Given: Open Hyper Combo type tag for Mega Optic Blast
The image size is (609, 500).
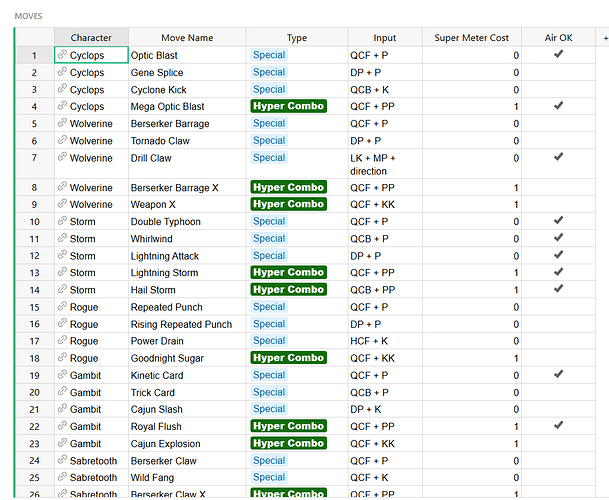Looking at the screenshot, I should click(289, 106).
